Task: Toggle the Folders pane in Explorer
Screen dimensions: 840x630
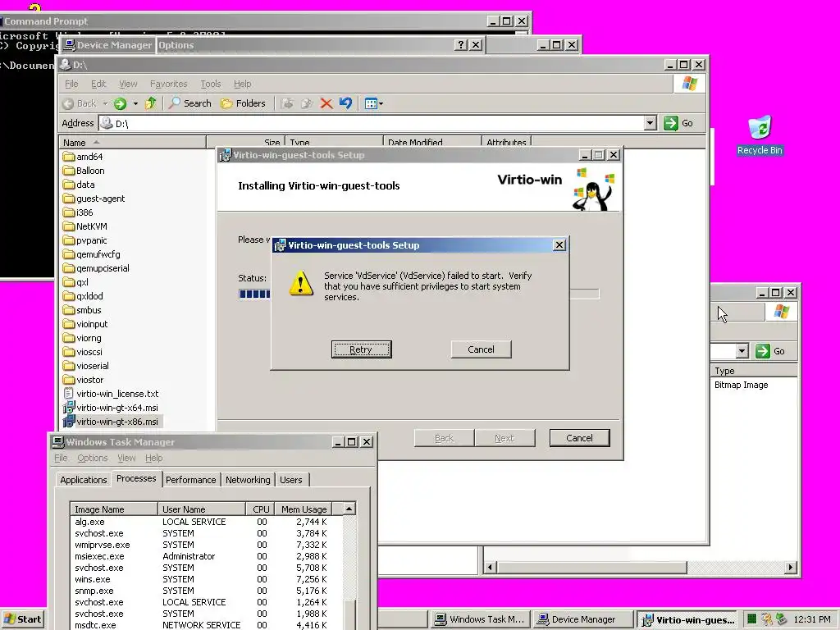Action: click(x=243, y=103)
